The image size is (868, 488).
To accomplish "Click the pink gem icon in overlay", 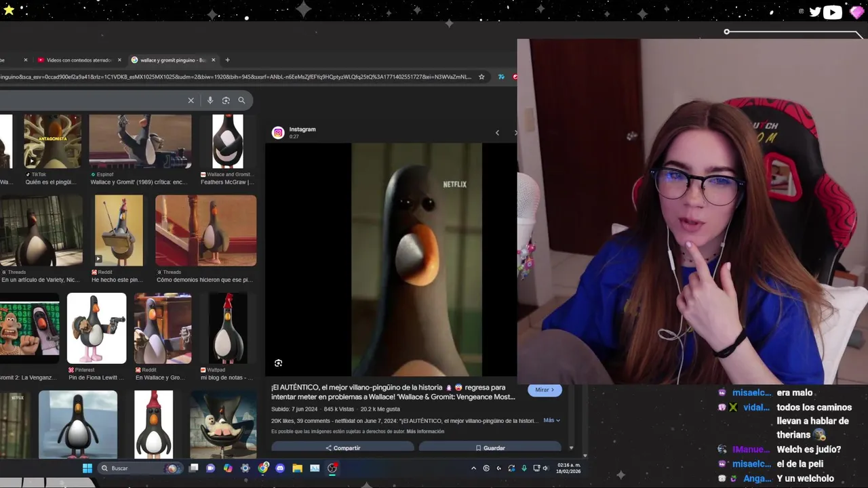I will click(856, 12).
